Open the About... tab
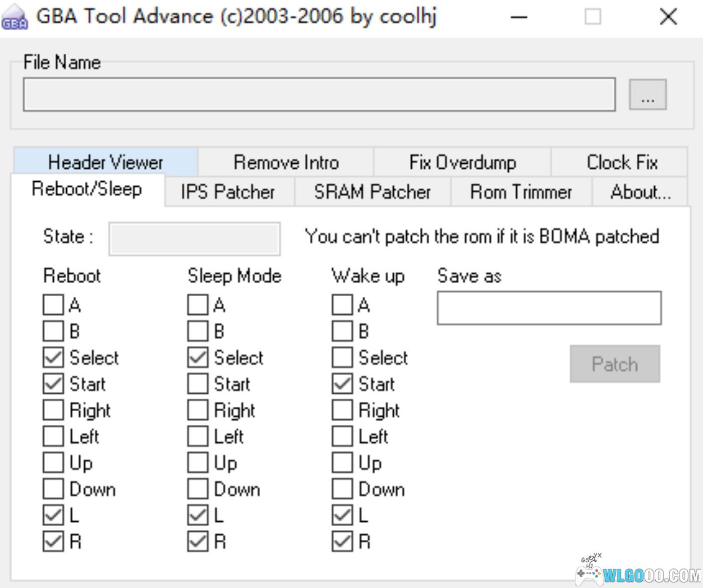Screen dimensions: 703x588 tap(640, 192)
